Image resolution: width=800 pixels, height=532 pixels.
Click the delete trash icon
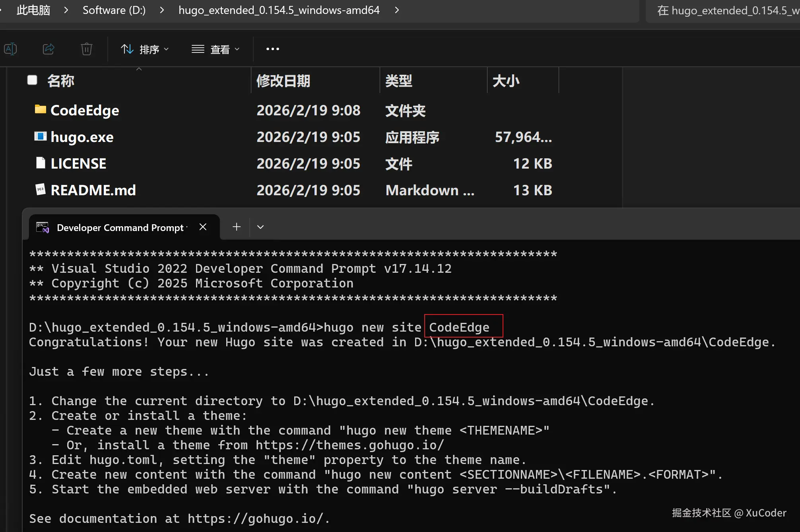tap(86, 49)
